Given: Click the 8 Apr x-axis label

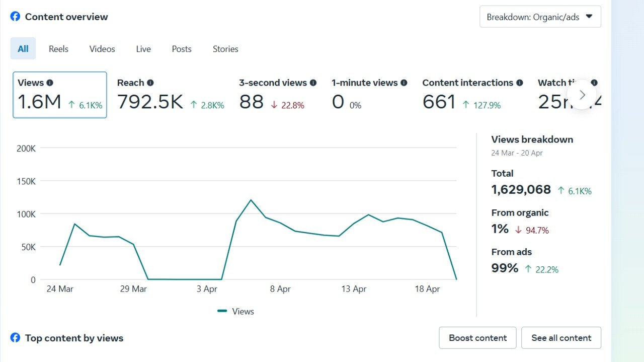Looking at the screenshot, I should point(280,289).
